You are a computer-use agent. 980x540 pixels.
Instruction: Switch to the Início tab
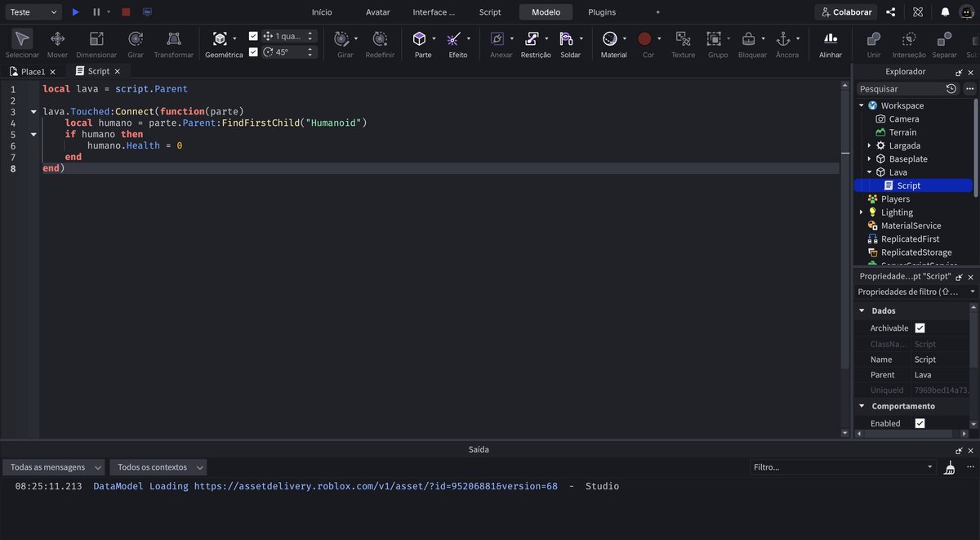point(322,12)
